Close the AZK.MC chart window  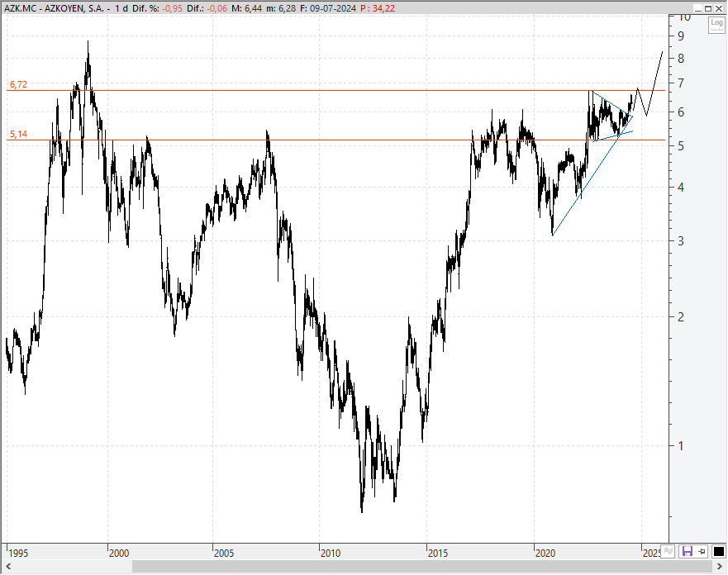click(x=719, y=8)
